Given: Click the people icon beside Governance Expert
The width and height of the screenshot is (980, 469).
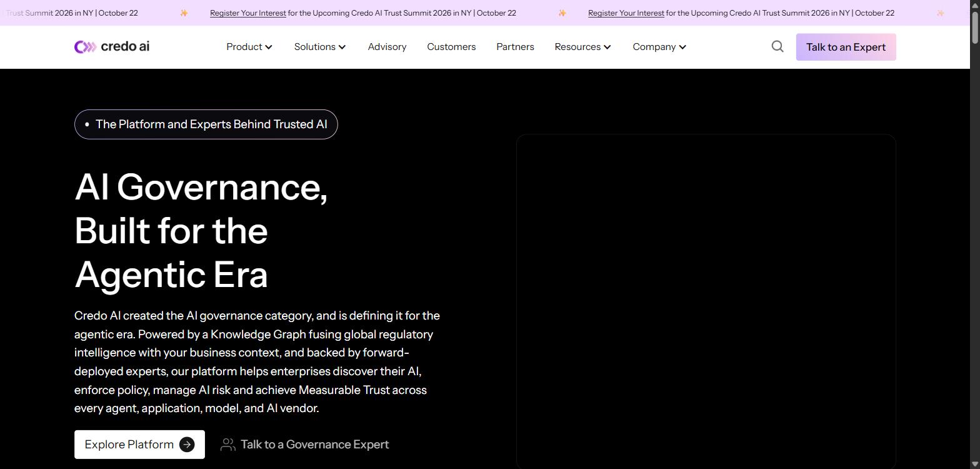Looking at the screenshot, I should tap(227, 445).
